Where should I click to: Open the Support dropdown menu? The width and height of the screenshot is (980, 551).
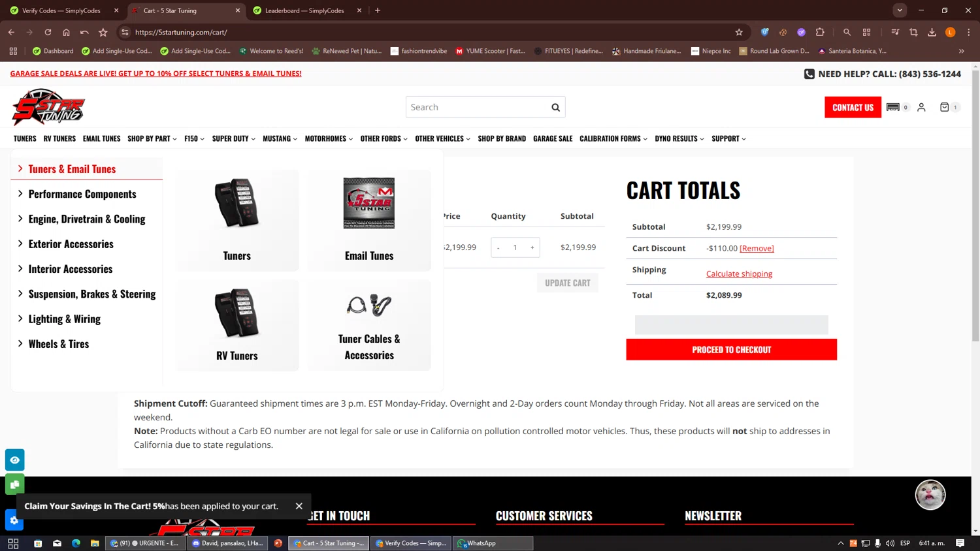coord(728,138)
